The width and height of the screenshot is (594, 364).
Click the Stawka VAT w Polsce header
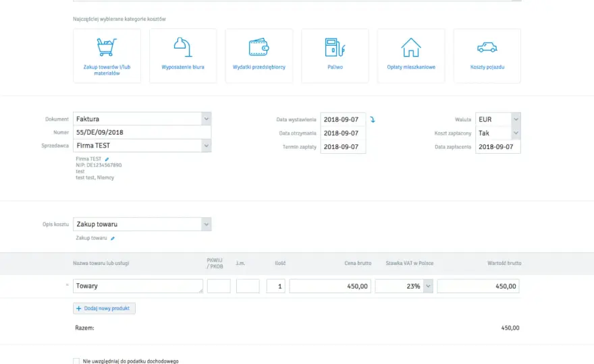[410, 263]
